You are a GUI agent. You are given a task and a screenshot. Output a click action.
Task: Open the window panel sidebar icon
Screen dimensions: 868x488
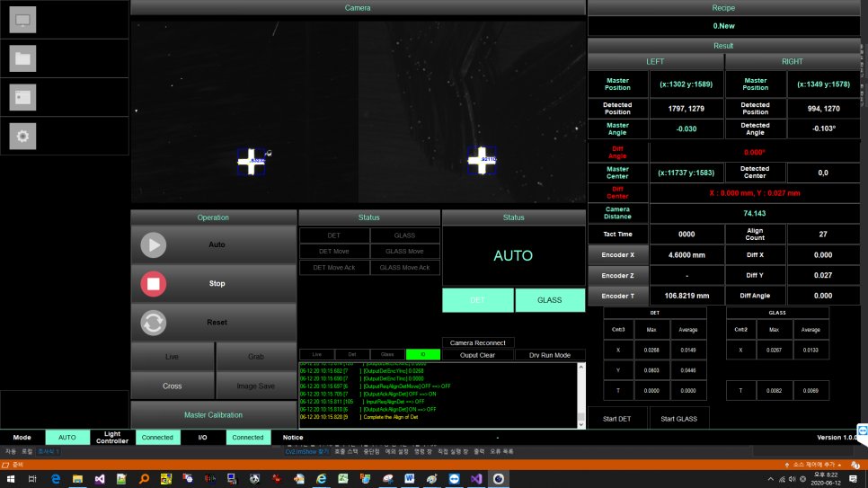[22, 97]
